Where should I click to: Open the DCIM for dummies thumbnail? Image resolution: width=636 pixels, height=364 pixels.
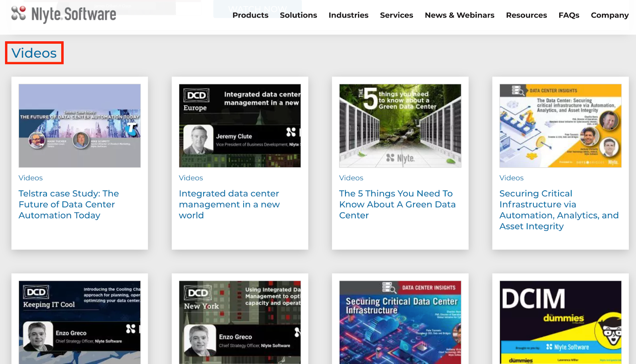pyautogui.click(x=560, y=322)
